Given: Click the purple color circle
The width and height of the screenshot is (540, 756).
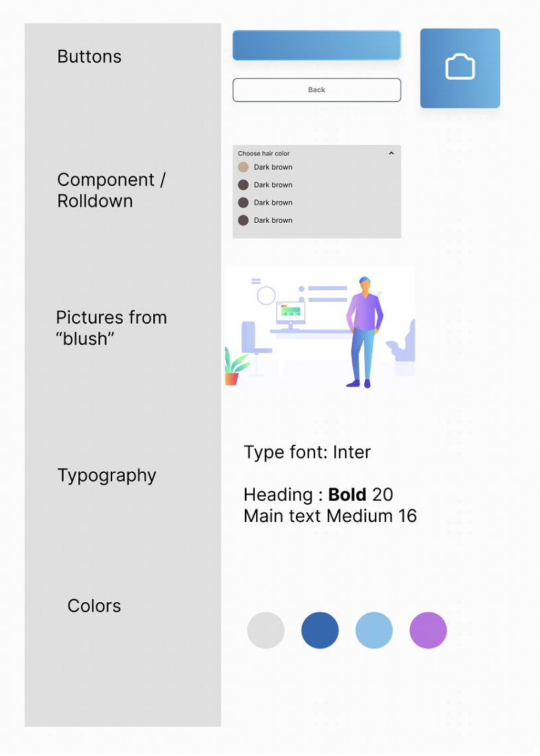Looking at the screenshot, I should tap(428, 630).
